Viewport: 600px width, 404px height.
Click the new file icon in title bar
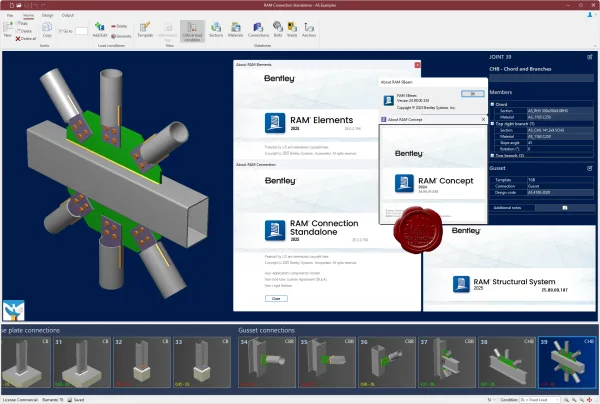(x=12, y=5)
